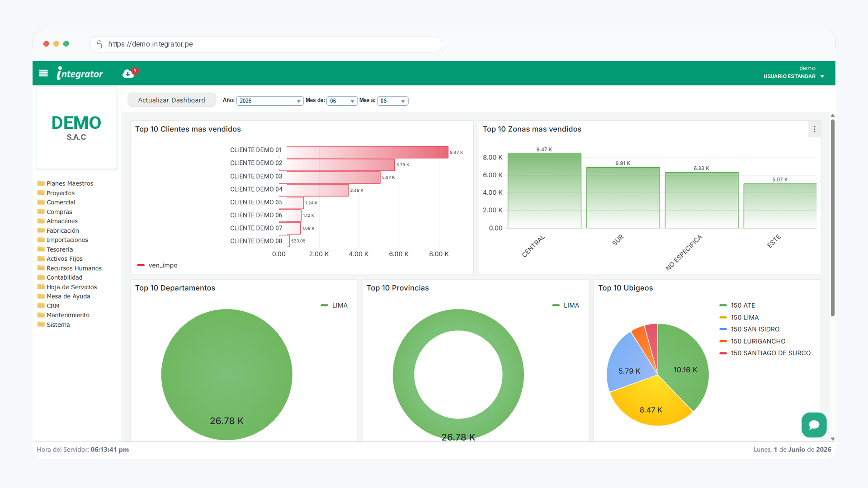Click Fabricación folder icon
Viewport: 868px width, 488px height.
(41, 230)
